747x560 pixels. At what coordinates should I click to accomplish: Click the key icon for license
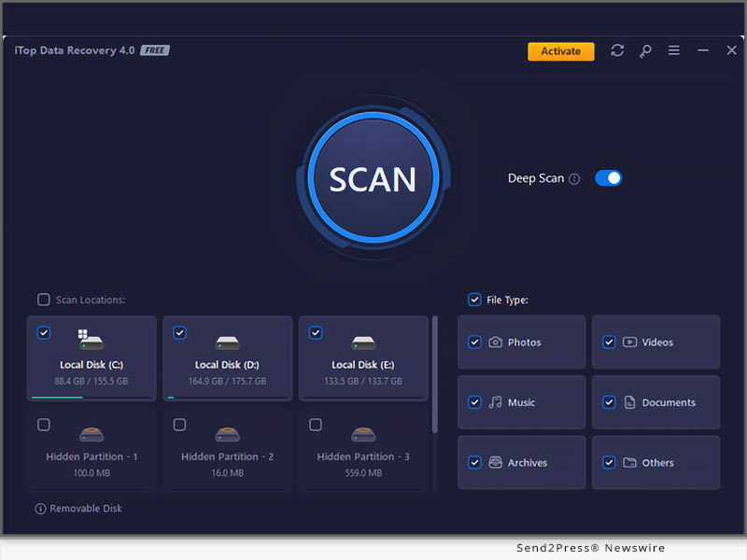[x=645, y=50]
